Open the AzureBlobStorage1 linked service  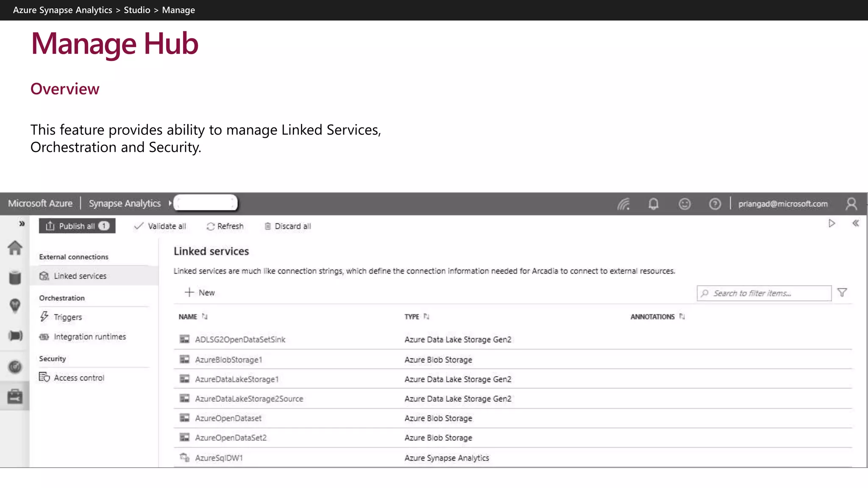(228, 360)
